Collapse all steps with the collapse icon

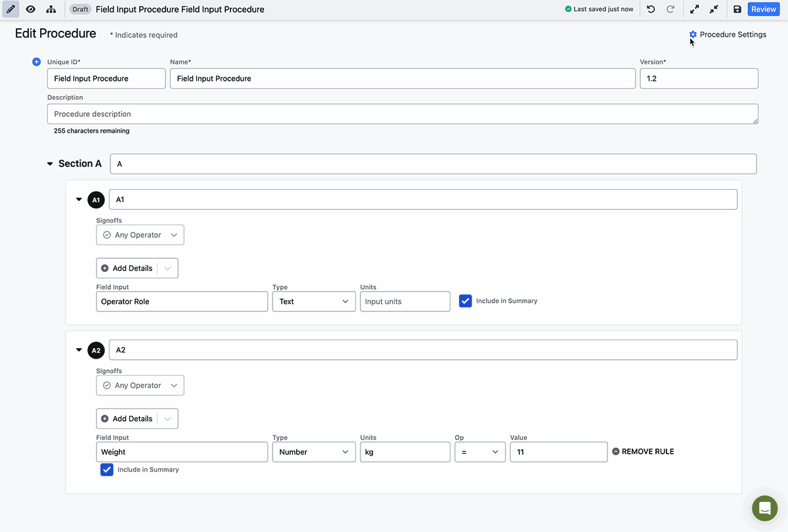pos(715,9)
